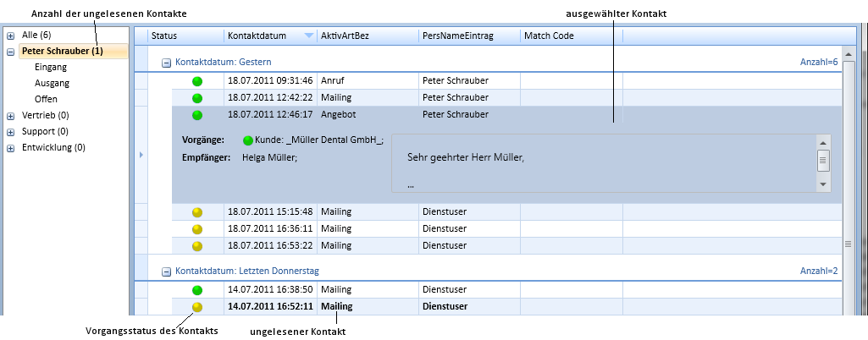Collapse the Kontaktdatum: Letzten Donnerstag group
Viewport: 868px width, 340px height.
[166, 271]
